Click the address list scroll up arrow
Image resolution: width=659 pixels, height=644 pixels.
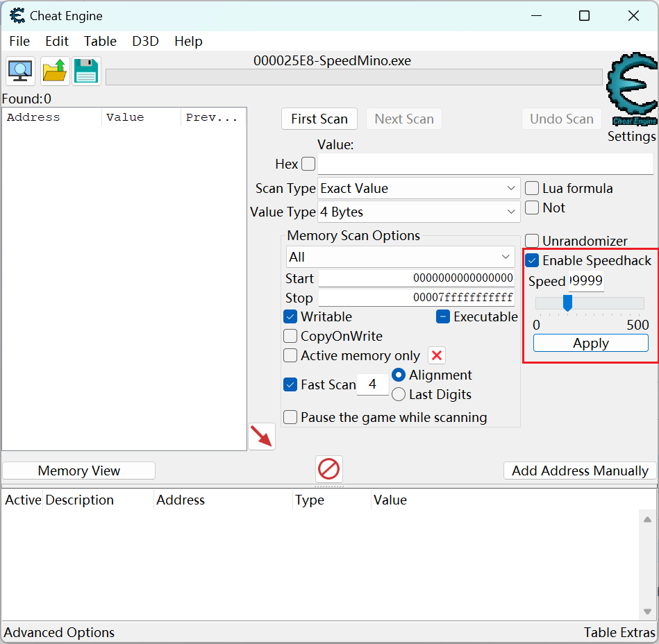[647, 520]
